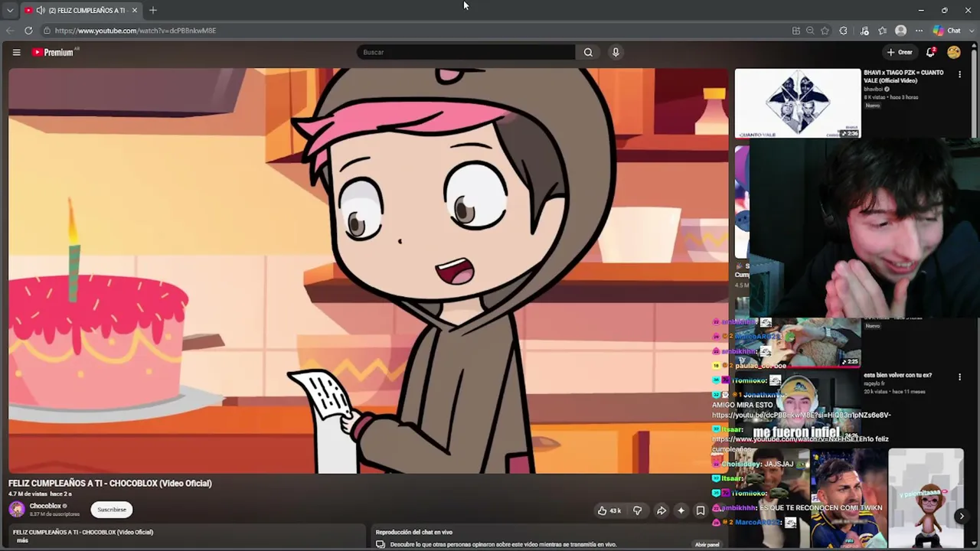This screenshot has height=551, width=980.
Task: Open the browser favorites list
Action: tap(883, 31)
